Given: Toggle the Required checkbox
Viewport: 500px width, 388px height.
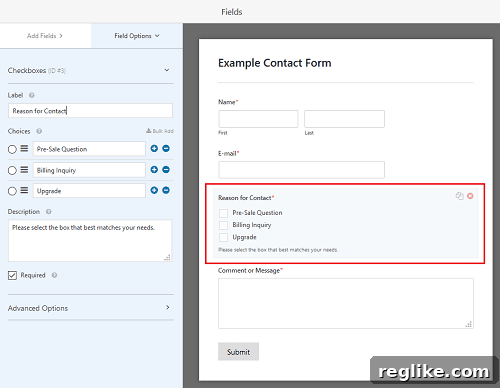Looking at the screenshot, I should [12, 275].
